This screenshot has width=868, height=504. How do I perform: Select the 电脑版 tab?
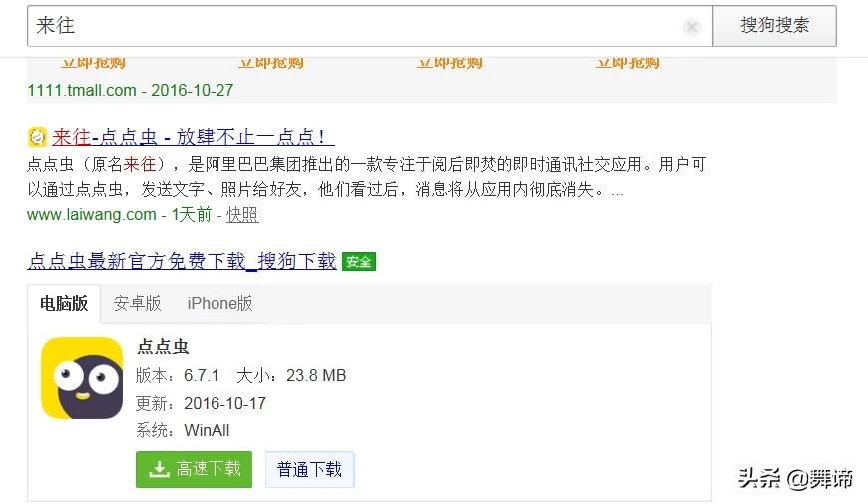pos(64,303)
